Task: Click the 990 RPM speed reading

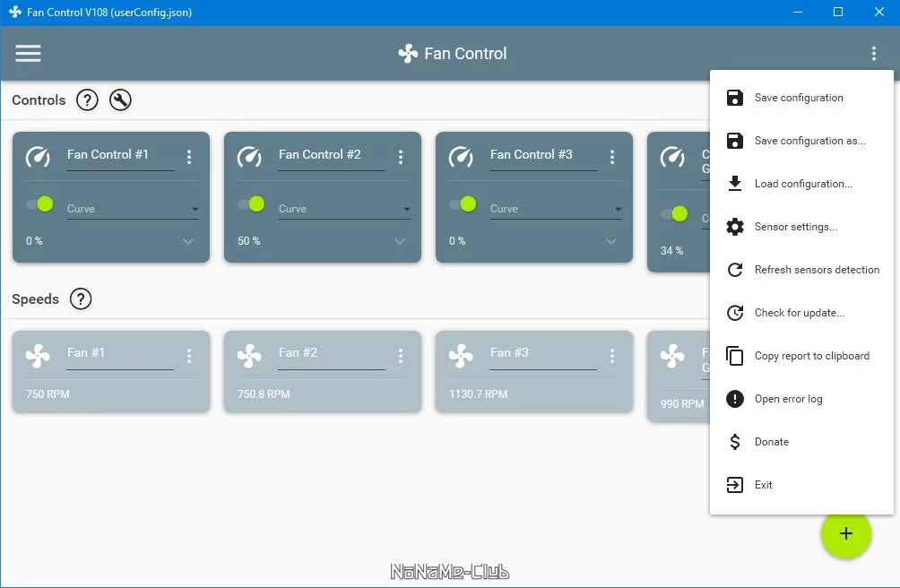Action: pyautogui.click(x=682, y=404)
